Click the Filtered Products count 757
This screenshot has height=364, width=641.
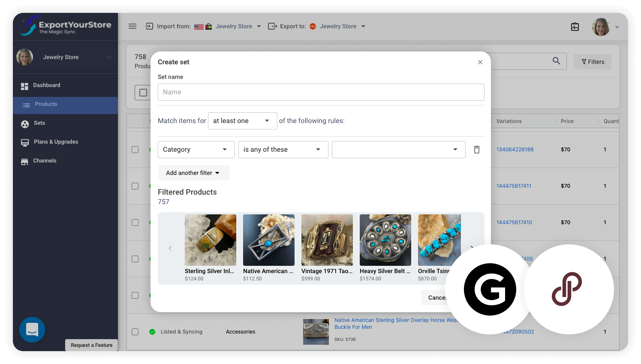tap(163, 202)
